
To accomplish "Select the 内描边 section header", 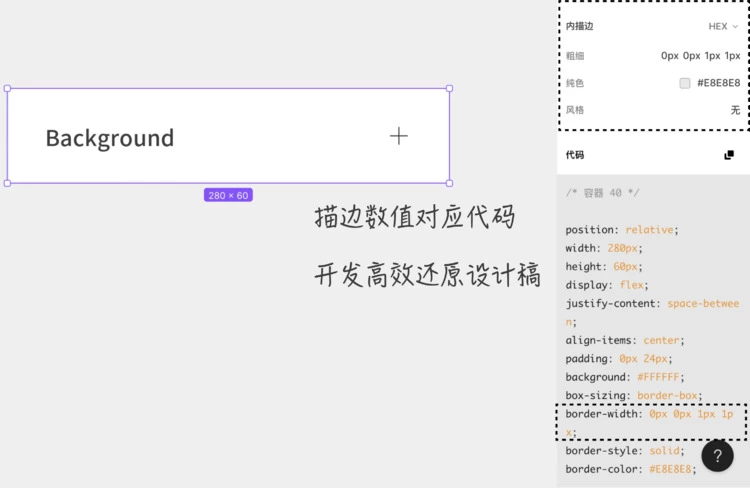I will [579, 27].
